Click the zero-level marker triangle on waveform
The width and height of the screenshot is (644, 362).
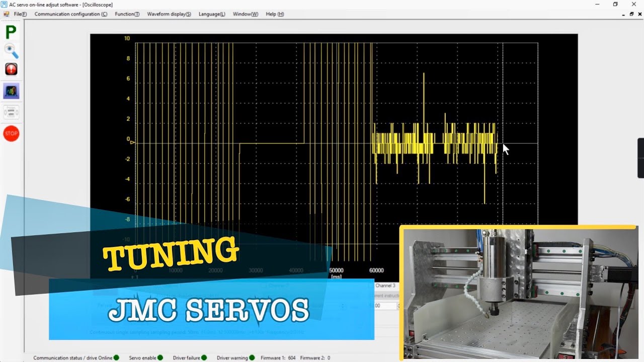pos(132,143)
